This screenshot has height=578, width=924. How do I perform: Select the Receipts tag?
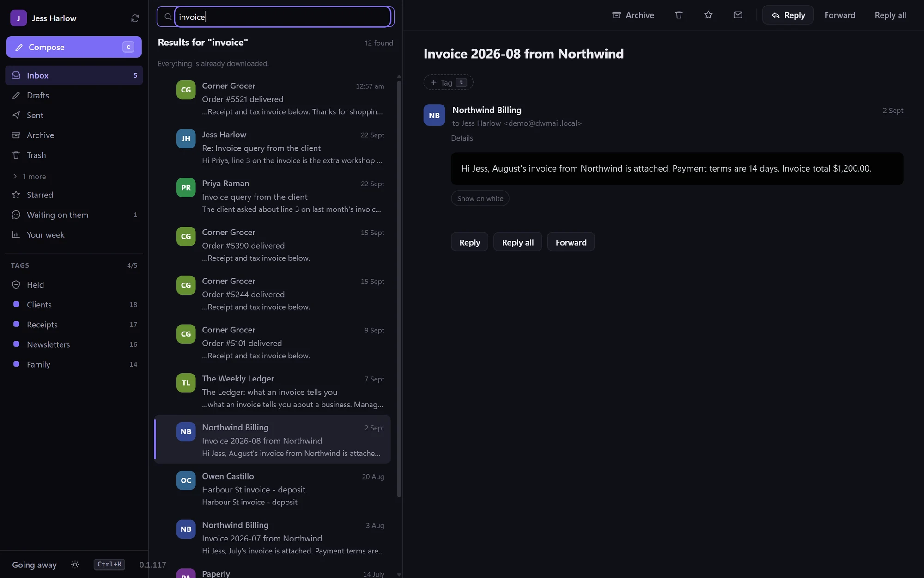74,324
